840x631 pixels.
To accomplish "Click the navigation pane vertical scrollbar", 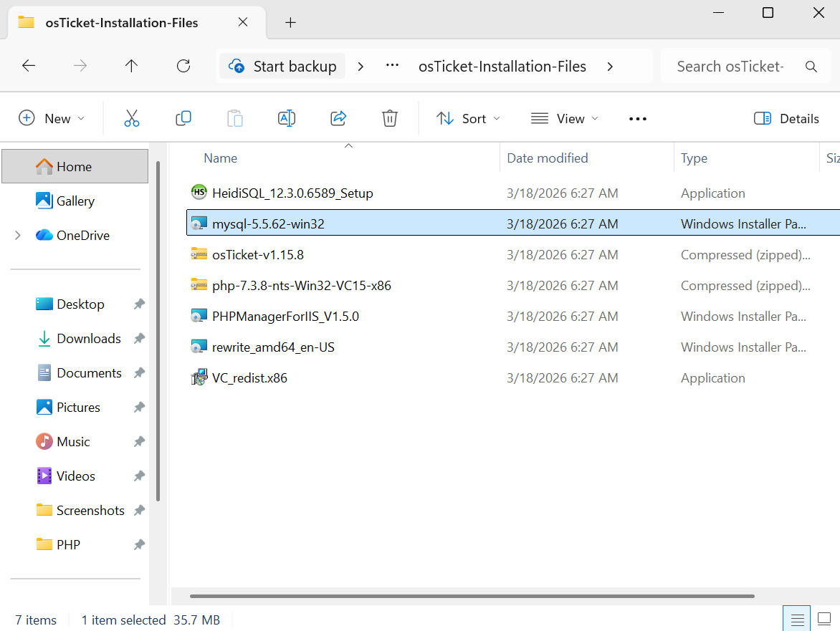I will click(x=158, y=332).
